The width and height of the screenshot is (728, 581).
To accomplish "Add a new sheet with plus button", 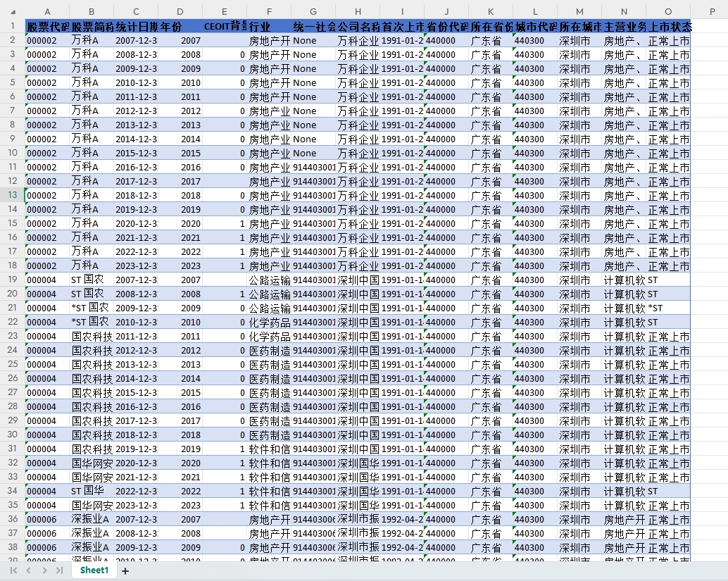I will tap(125, 570).
